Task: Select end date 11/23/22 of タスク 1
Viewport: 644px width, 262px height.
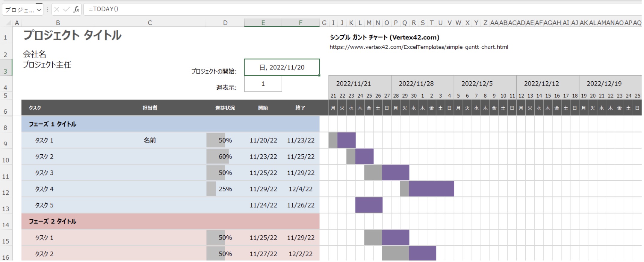Action: (300, 140)
